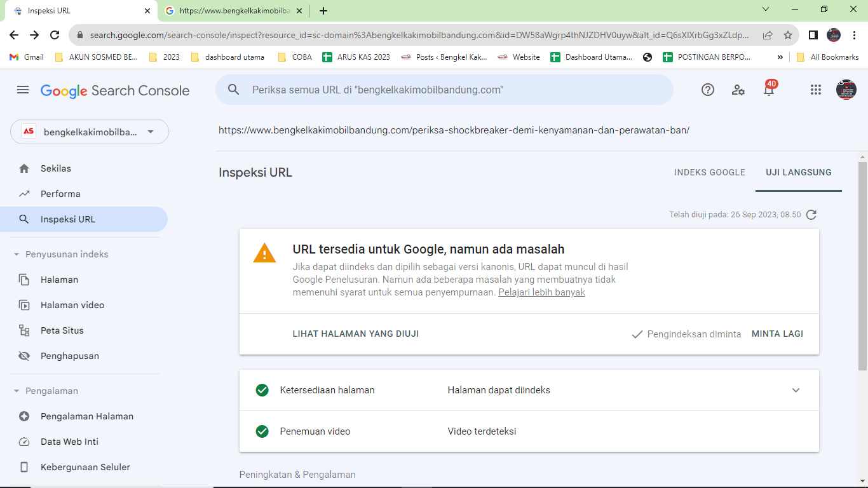Click the browser forward arrow
Screen dimensions: 868x488
click(x=34, y=35)
